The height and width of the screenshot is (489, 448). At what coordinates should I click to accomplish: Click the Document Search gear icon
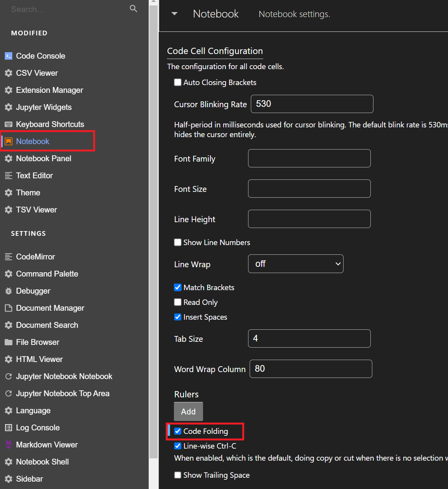[9, 325]
